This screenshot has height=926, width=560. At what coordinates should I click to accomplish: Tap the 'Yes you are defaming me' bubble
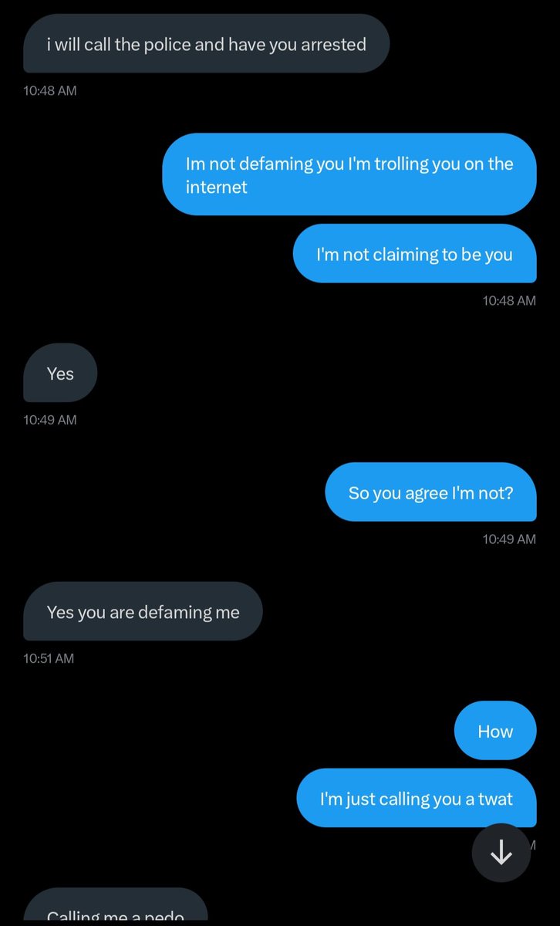(x=143, y=611)
